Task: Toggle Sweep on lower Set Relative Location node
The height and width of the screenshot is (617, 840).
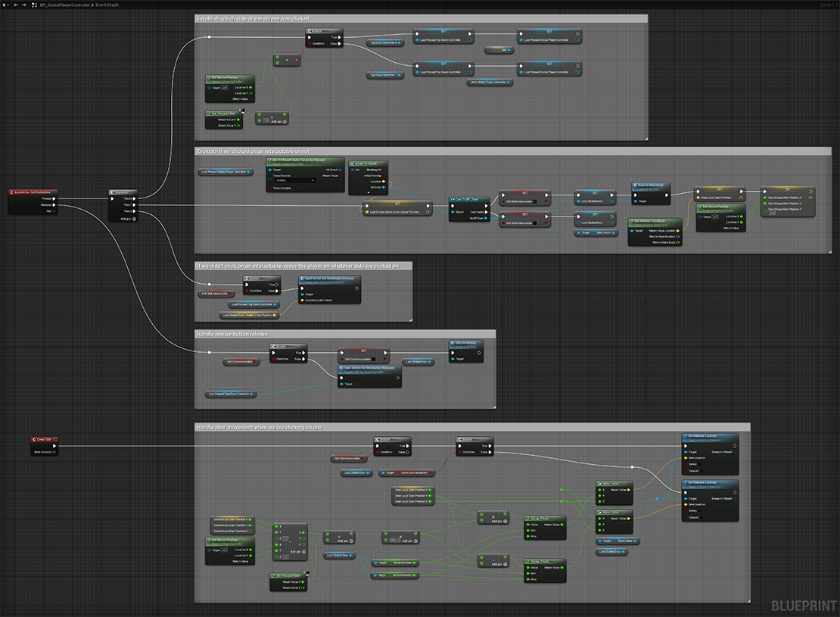Action: click(x=700, y=511)
